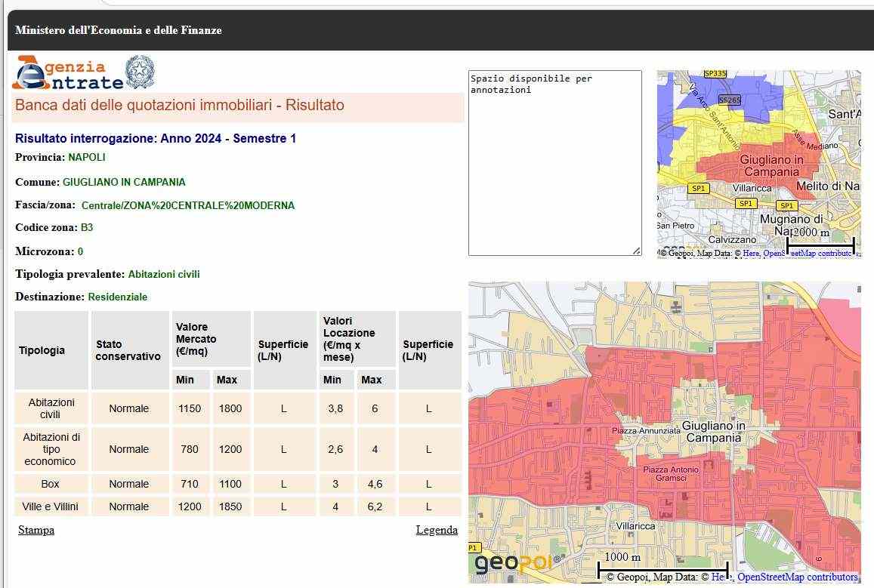Grab the annotation box resize handle
874x588 pixels.
click(x=636, y=251)
